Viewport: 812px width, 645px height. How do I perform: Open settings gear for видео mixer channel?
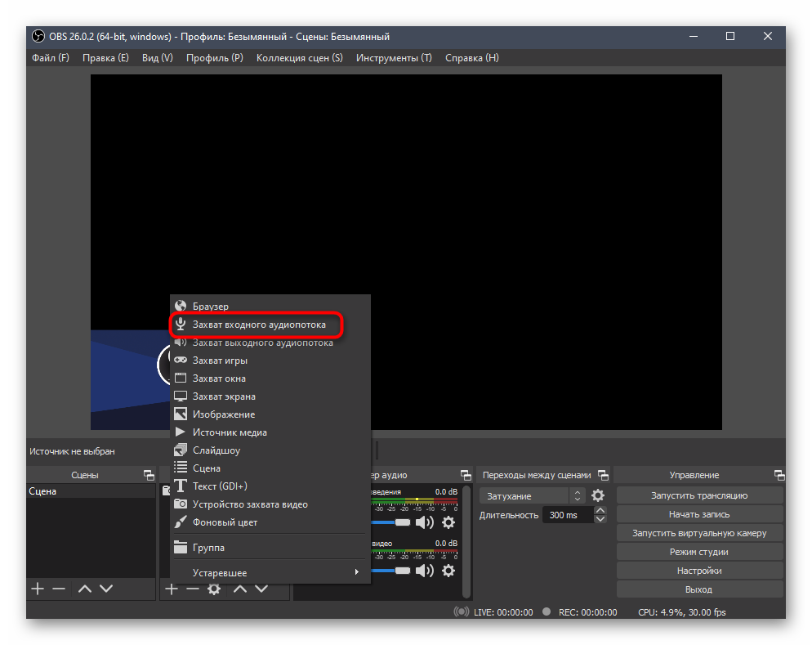coord(448,571)
